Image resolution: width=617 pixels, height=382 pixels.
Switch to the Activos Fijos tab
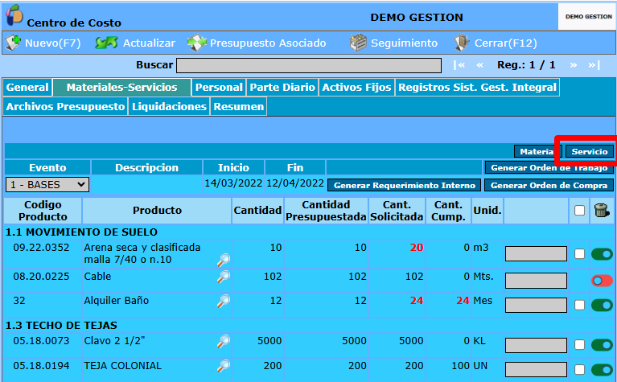coord(357,87)
